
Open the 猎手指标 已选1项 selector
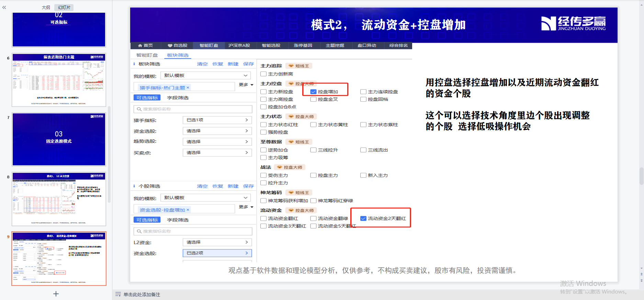(x=217, y=120)
